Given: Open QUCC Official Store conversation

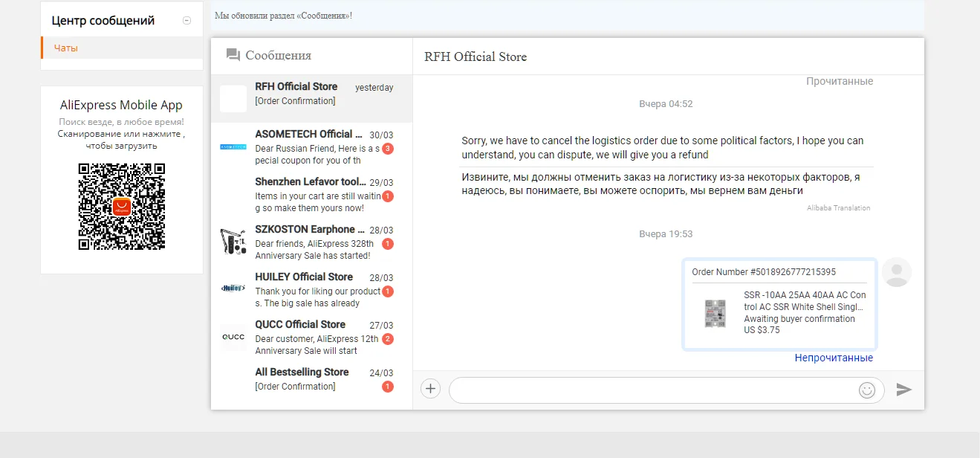Looking at the screenshot, I should [311, 337].
